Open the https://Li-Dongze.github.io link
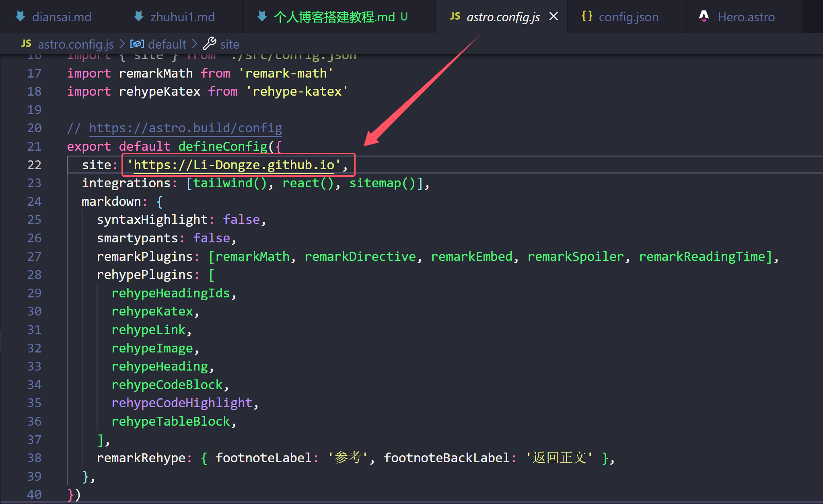The height and width of the screenshot is (504, 823). click(x=234, y=165)
